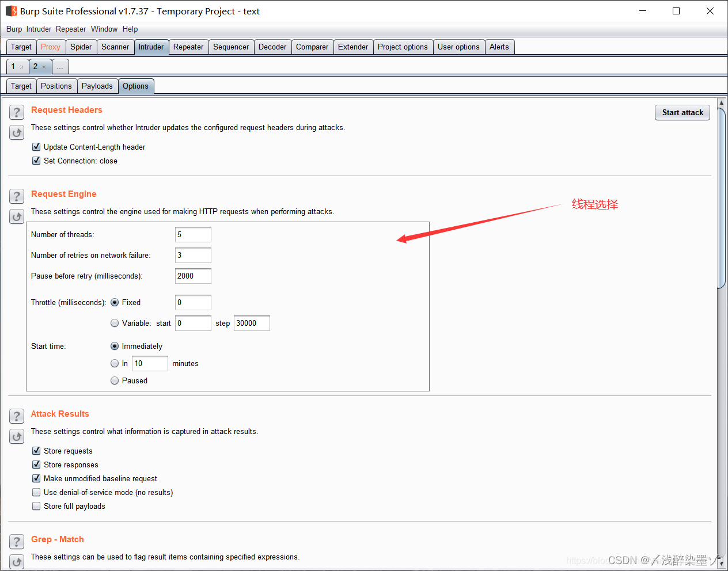Switch to the Proxy tab
This screenshot has height=571, width=728.
click(51, 47)
